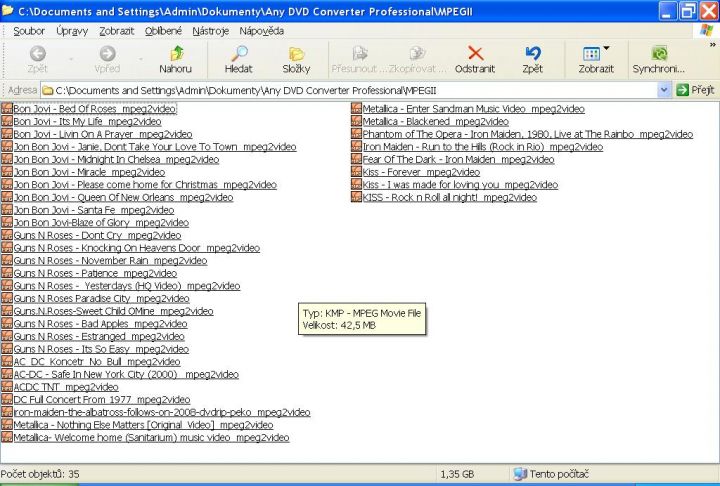Select Guns N Roses - Estranged file

[99, 336]
